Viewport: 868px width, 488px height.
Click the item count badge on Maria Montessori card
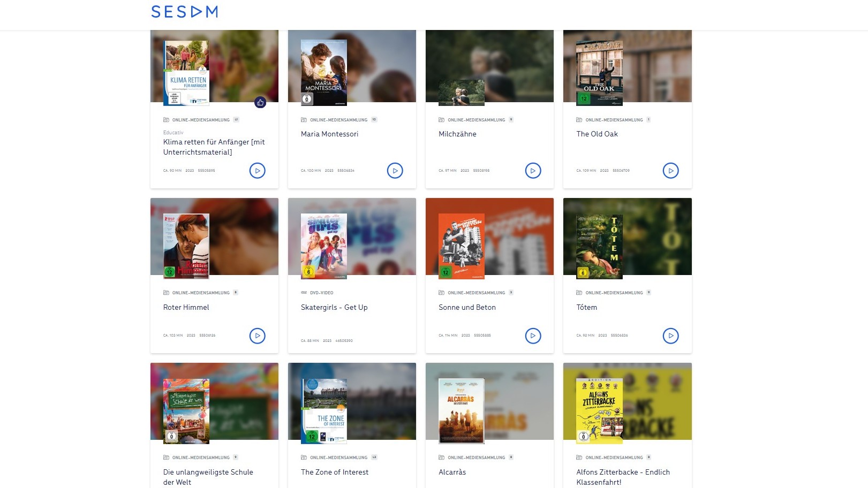(374, 120)
